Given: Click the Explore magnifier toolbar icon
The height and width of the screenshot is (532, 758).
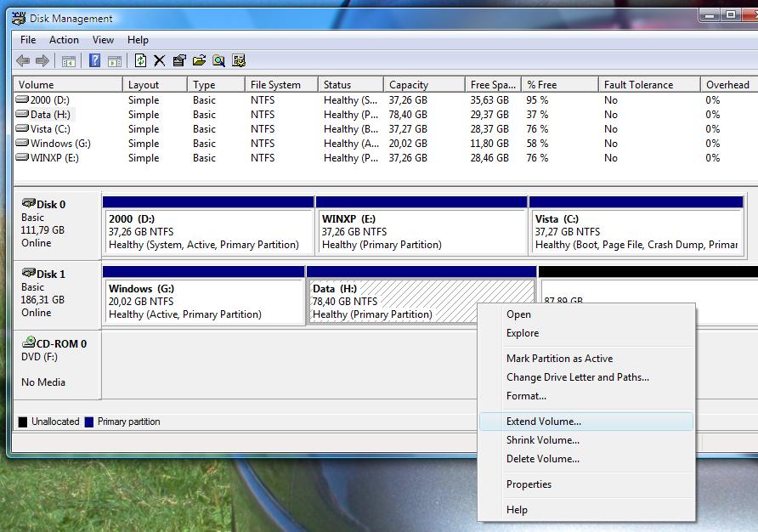Looking at the screenshot, I should [x=219, y=60].
